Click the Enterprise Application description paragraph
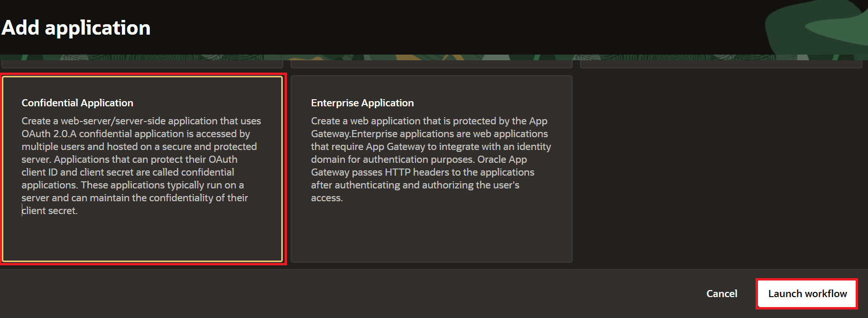868x318 pixels. [431, 159]
